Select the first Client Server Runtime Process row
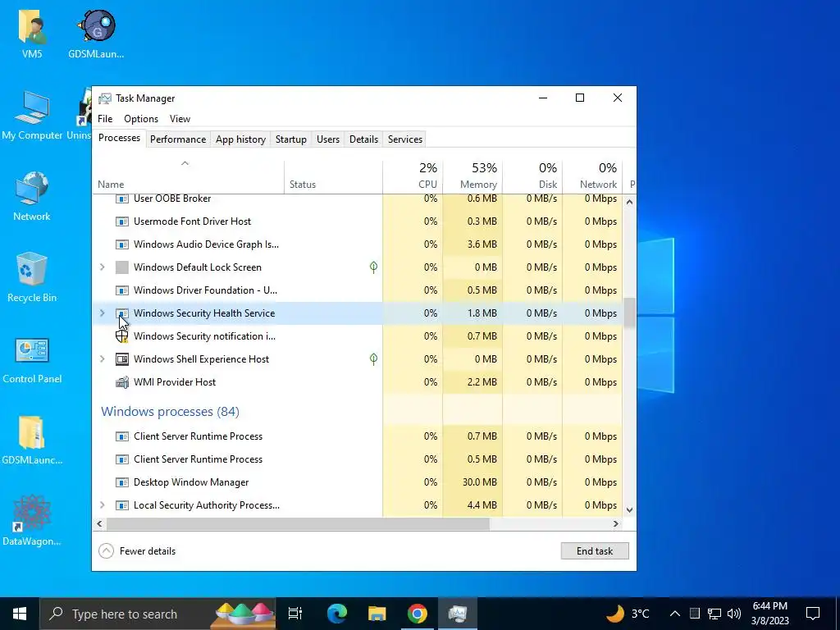Screen dimensions: 840x630 358,436
